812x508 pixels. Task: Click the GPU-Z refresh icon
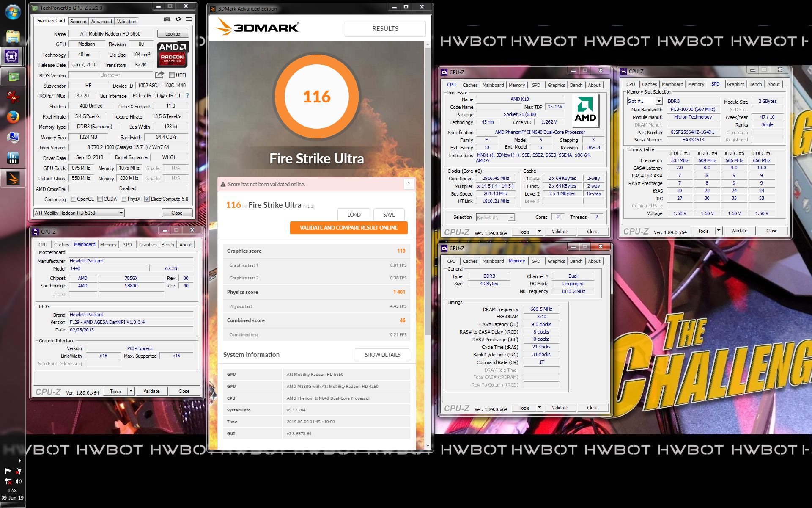point(178,19)
